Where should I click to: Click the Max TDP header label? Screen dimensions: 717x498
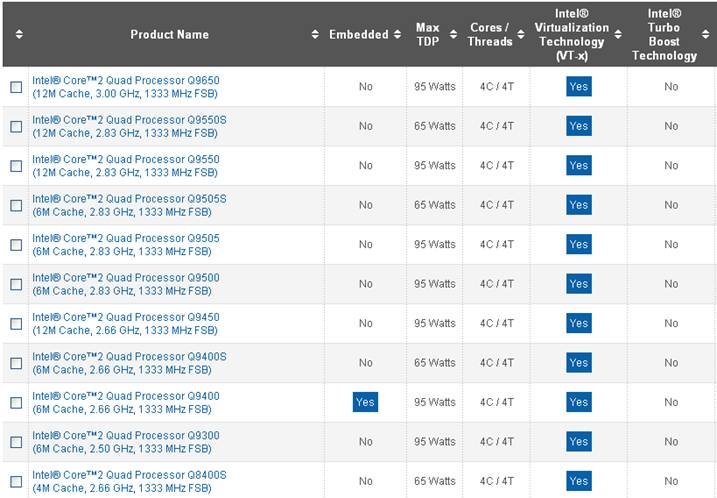[x=428, y=34]
